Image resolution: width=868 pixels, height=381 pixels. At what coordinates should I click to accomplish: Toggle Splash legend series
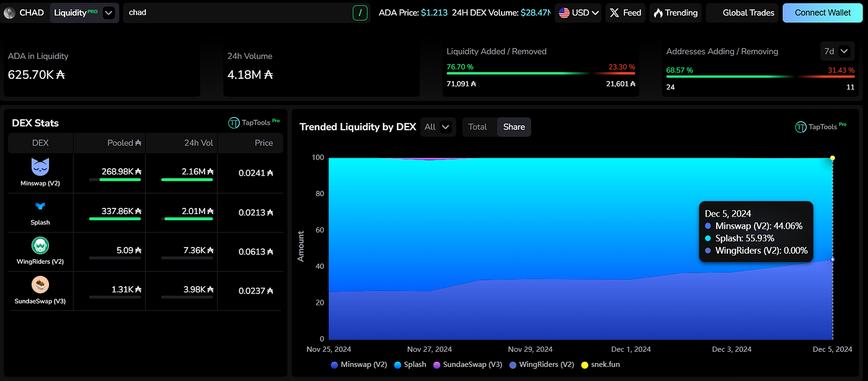click(410, 365)
